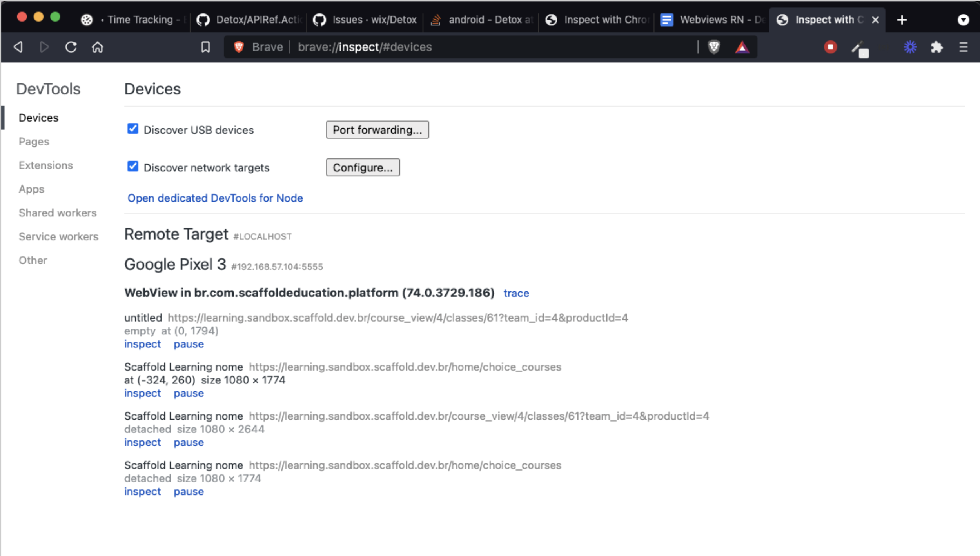Select Other in the DevTools sidebar
This screenshot has width=980, height=556.
pos(33,260)
